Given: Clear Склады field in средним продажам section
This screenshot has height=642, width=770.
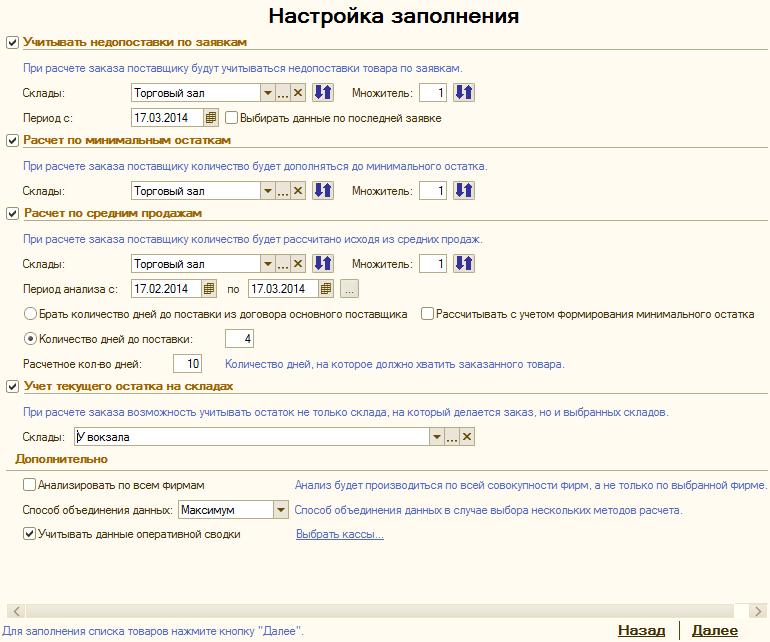Looking at the screenshot, I should [x=298, y=264].
